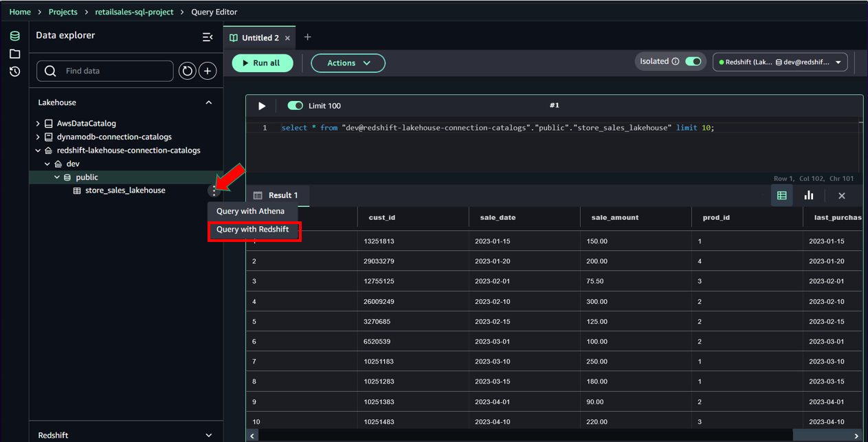Go to Projects breadcrumb
868x442 pixels.
click(63, 12)
